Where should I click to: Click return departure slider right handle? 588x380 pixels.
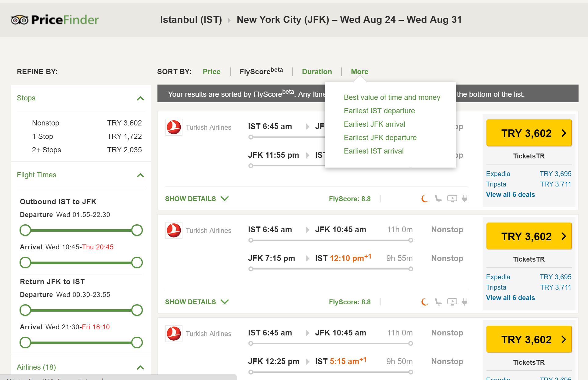(x=137, y=310)
